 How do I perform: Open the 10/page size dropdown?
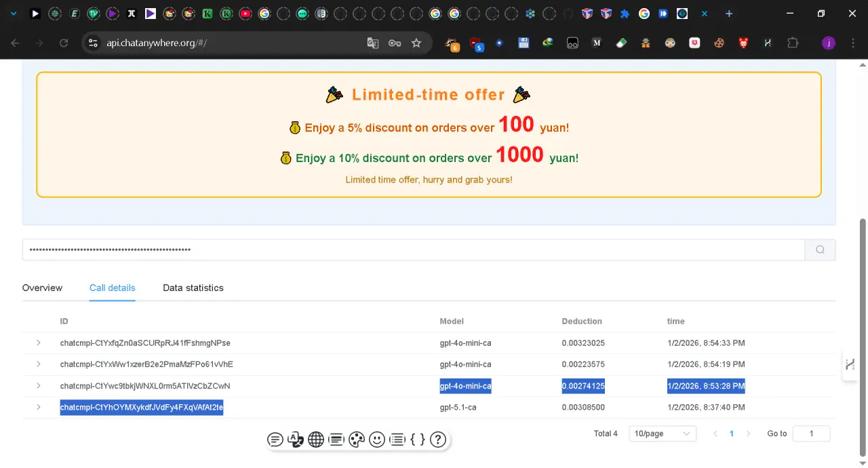(663, 433)
